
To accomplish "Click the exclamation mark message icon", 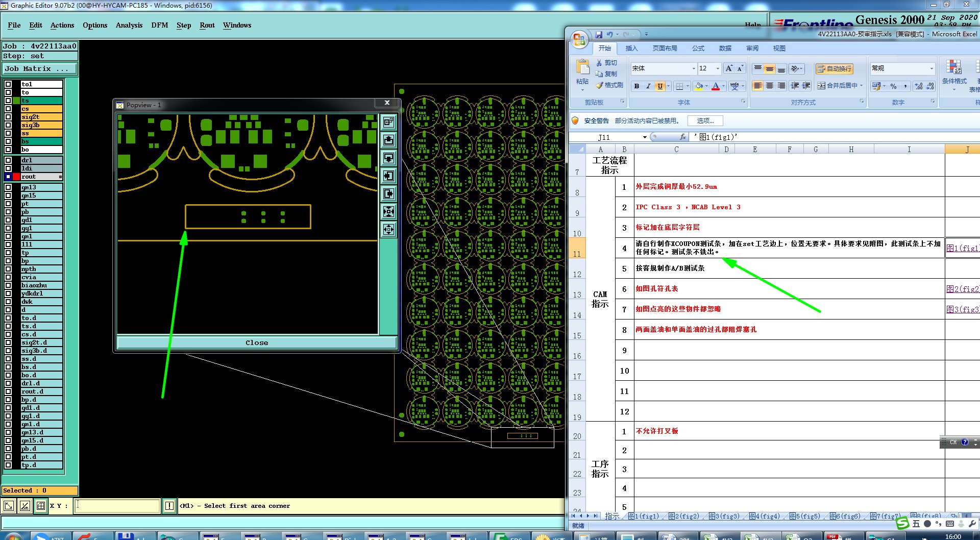I will (169, 506).
